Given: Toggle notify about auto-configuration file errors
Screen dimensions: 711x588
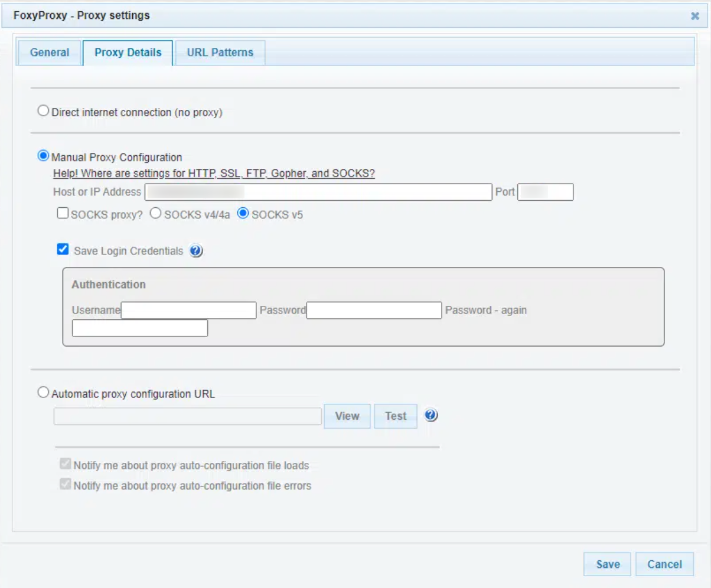Looking at the screenshot, I should 65,485.
